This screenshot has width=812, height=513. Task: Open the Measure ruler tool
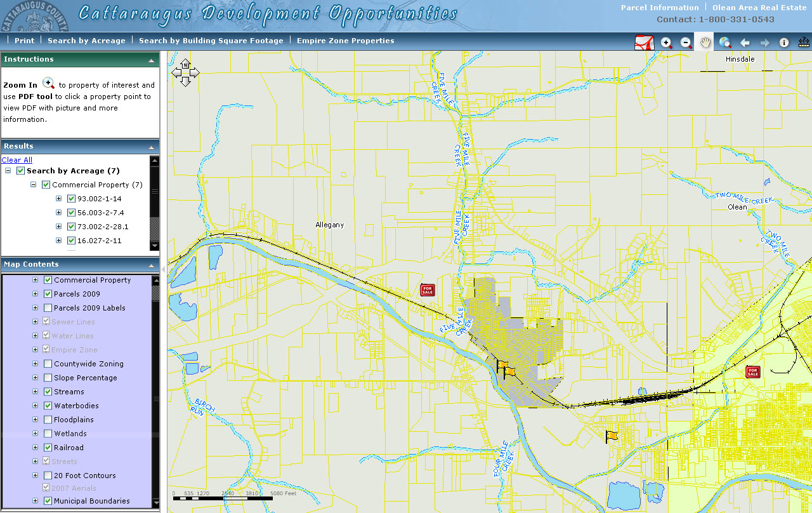point(804,43)
